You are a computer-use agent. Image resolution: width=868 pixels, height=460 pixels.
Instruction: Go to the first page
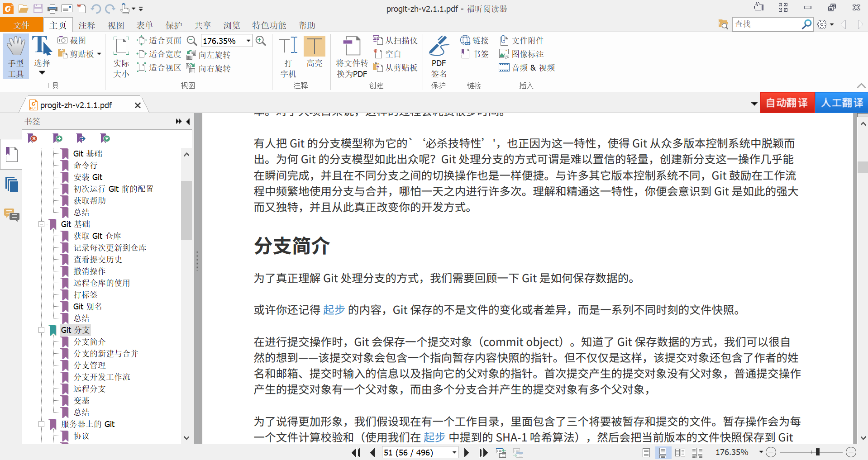click(x=356, y=452)
